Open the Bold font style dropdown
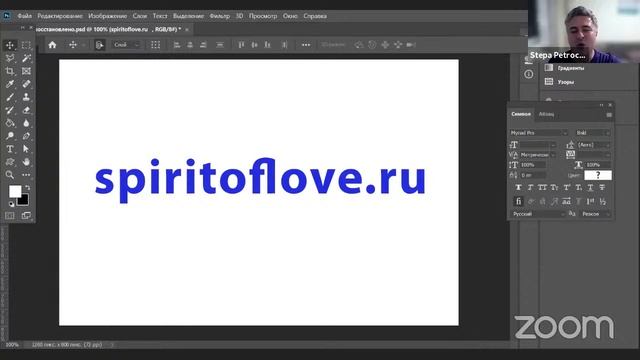 click(x=593, y=133)
